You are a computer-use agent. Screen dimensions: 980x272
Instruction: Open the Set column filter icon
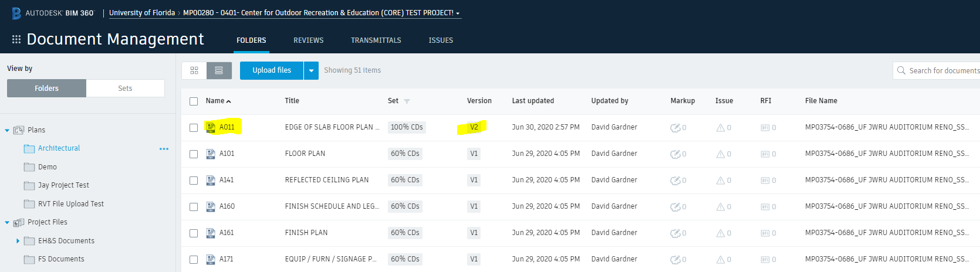tap(407, 101)
